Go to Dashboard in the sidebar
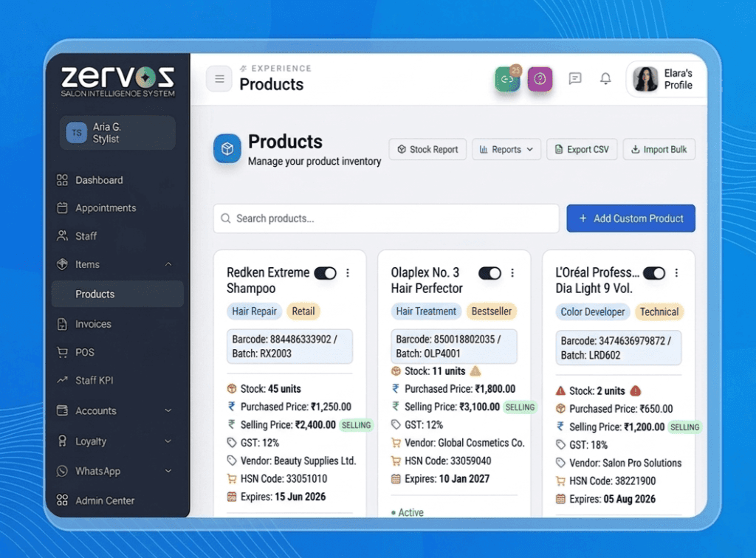756x558 pixels. pyautogui.click(x=99, y=180)
